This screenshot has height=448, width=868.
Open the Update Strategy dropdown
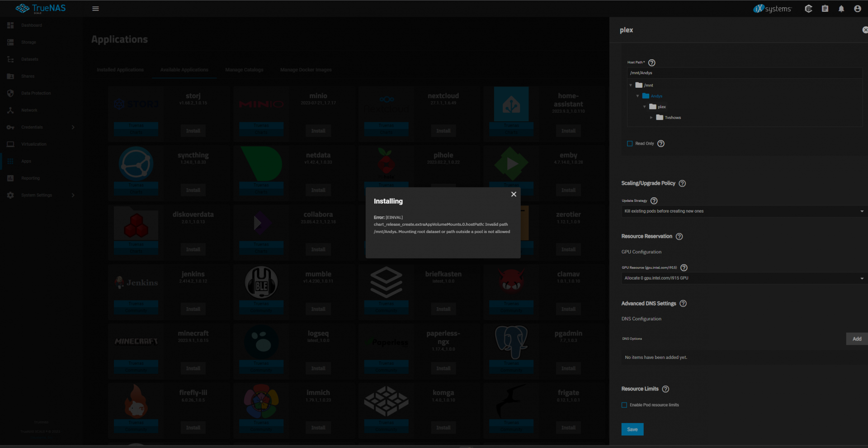(x=744, y=211)
